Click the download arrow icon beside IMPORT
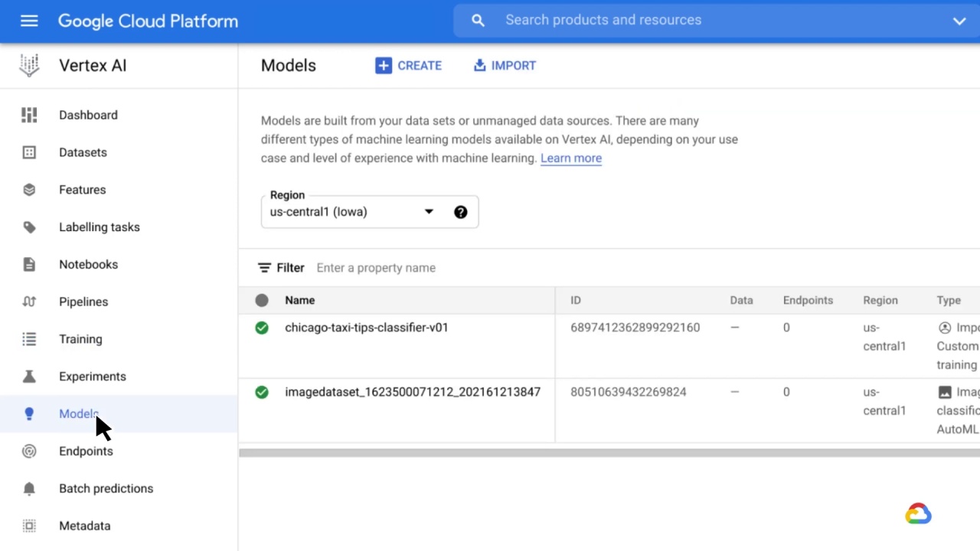This screenshot has height=551, width=980. click(x=479, y=66)
